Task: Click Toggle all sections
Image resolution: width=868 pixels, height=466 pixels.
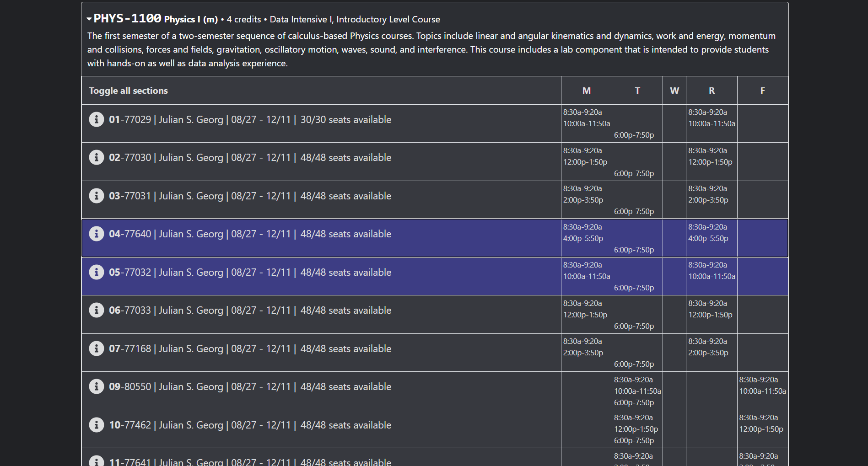Action: 128,91
